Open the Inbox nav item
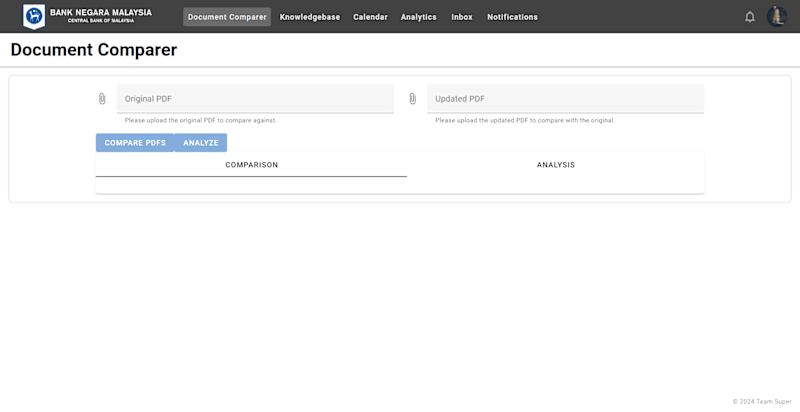 tap(462, 17)
